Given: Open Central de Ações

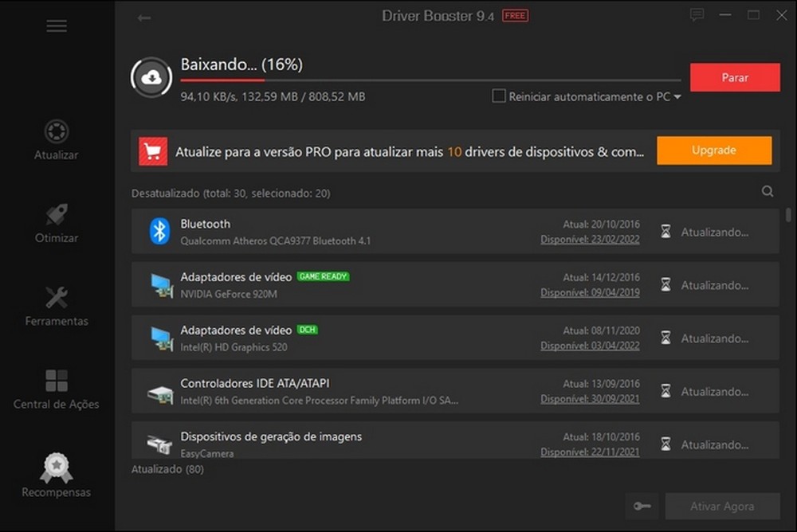Looking at the screenshot, I should point(56,392).
